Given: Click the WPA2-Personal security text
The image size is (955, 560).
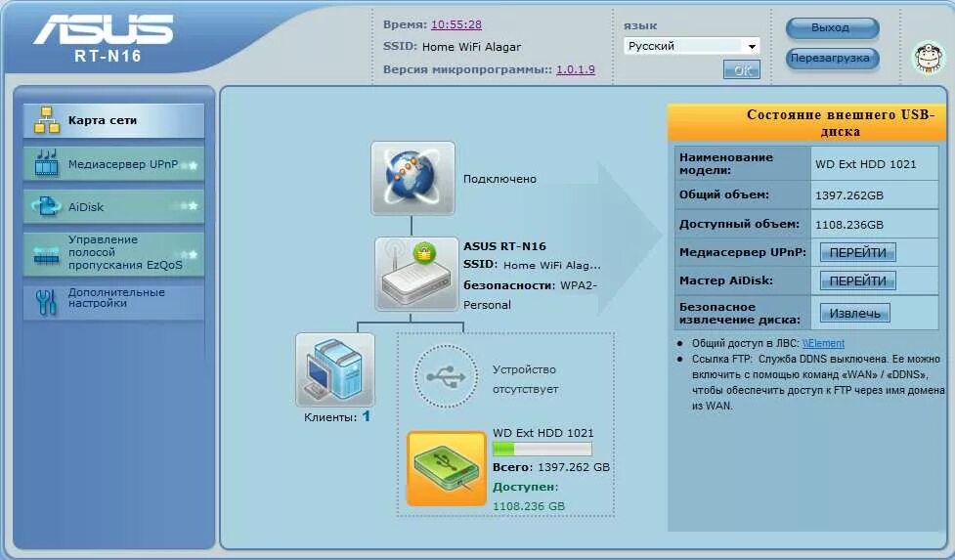Looking at the screenshot, I should click(530, 294).
